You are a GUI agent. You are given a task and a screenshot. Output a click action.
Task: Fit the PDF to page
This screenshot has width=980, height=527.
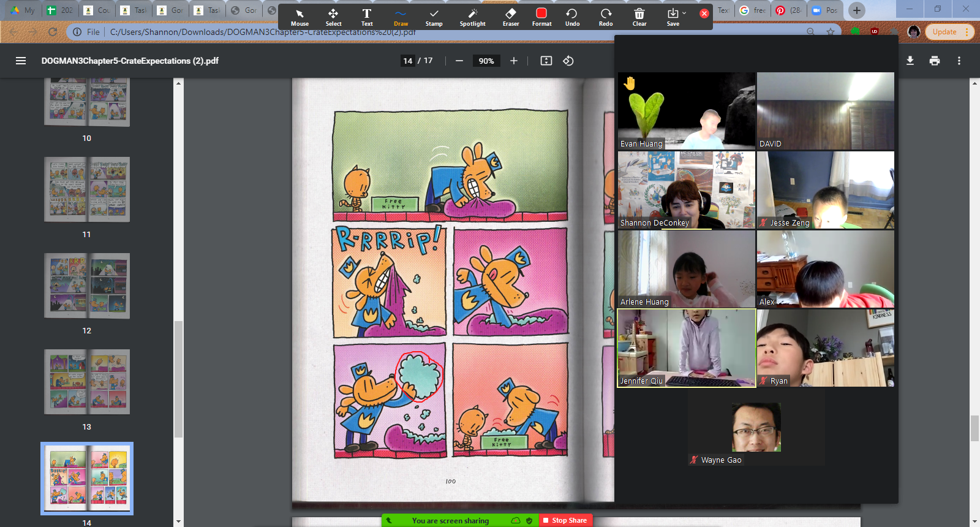(x=546, y=61)
